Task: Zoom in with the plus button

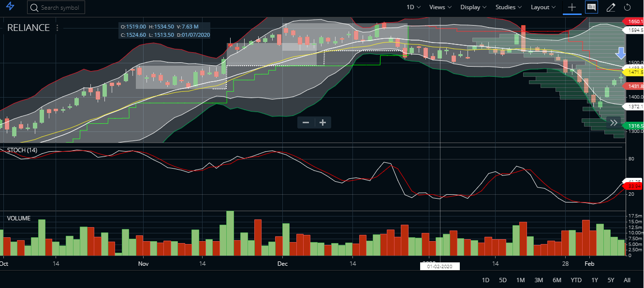Action: click(x=323, y=123)
